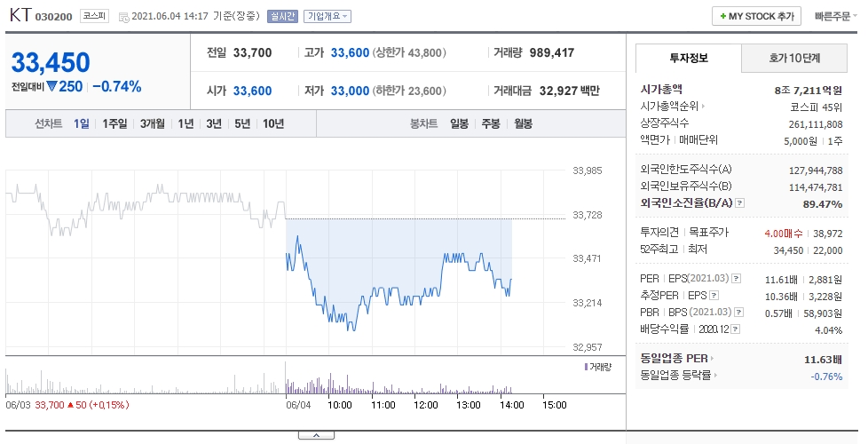
Task: Open the 동일업종 등락률 link
Action: click(679, 376)
